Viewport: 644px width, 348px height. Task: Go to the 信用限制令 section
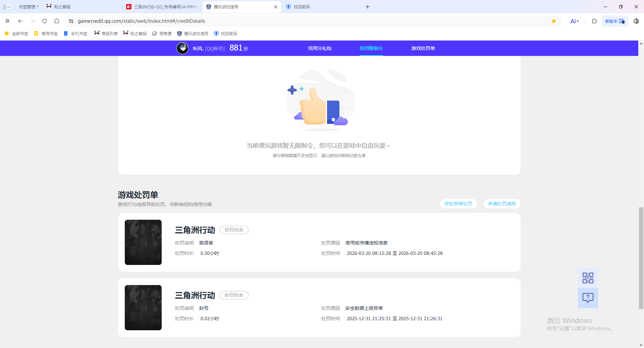[371, 48]
